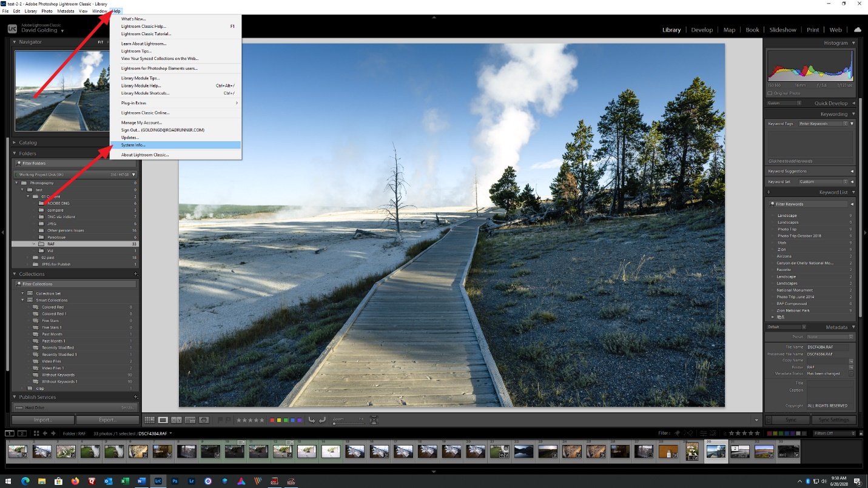Screen dimensions: 868x488
Task: Choose System Info from the Help menu
Action: coord(134,145)
